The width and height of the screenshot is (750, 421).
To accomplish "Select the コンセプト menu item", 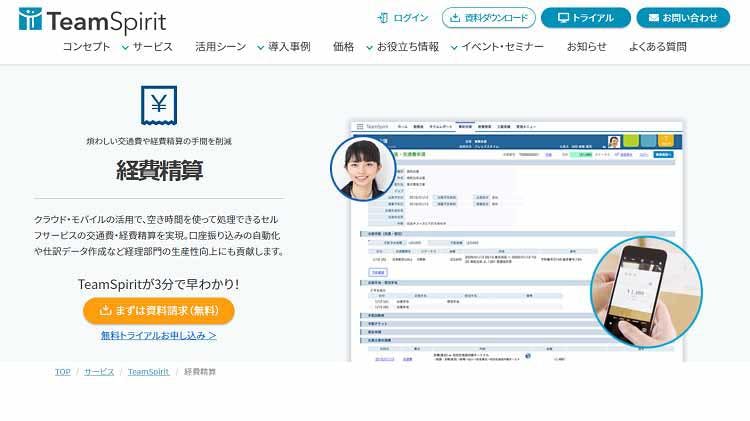I will pyautogui.click(x=87, y=47).
